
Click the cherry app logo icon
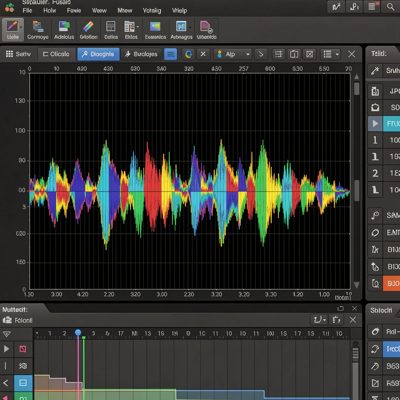point(9,8)
